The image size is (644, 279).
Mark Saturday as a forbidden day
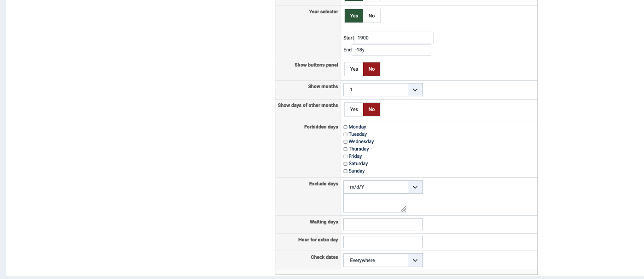point(346,164)
